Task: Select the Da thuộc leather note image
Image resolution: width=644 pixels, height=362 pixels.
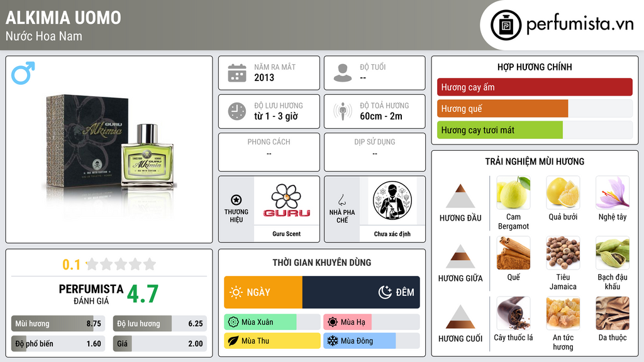Action: tap(613, 313)
